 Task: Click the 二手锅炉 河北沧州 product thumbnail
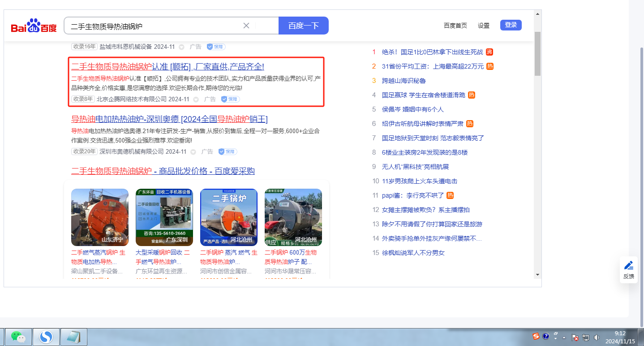(x=229, y=217)
